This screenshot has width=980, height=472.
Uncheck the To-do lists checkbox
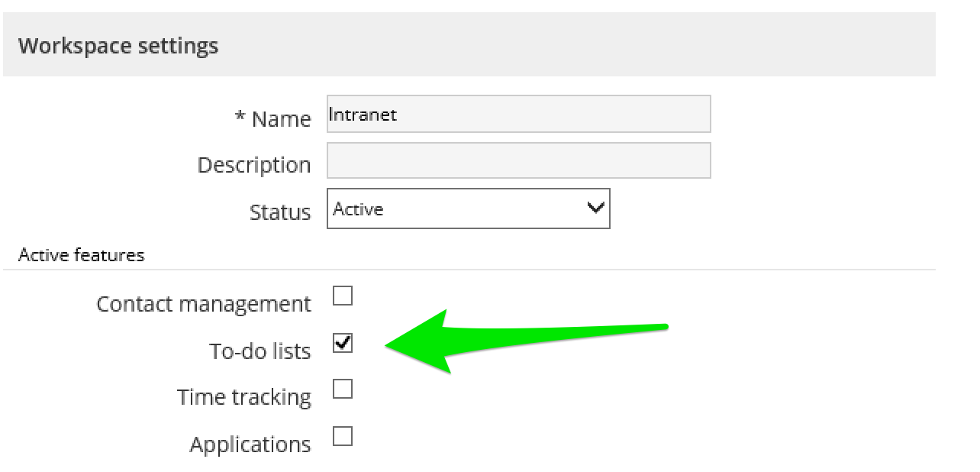tap(343, 343)
